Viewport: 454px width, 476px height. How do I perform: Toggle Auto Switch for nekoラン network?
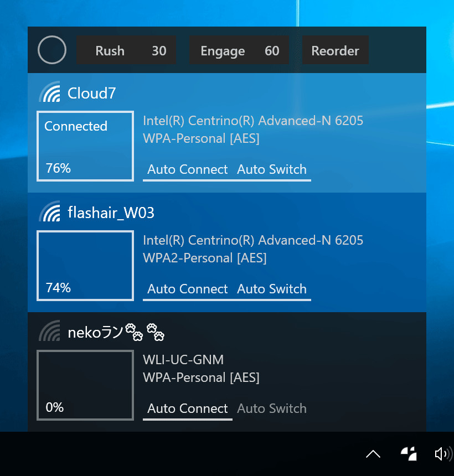(x=272, y=409)
